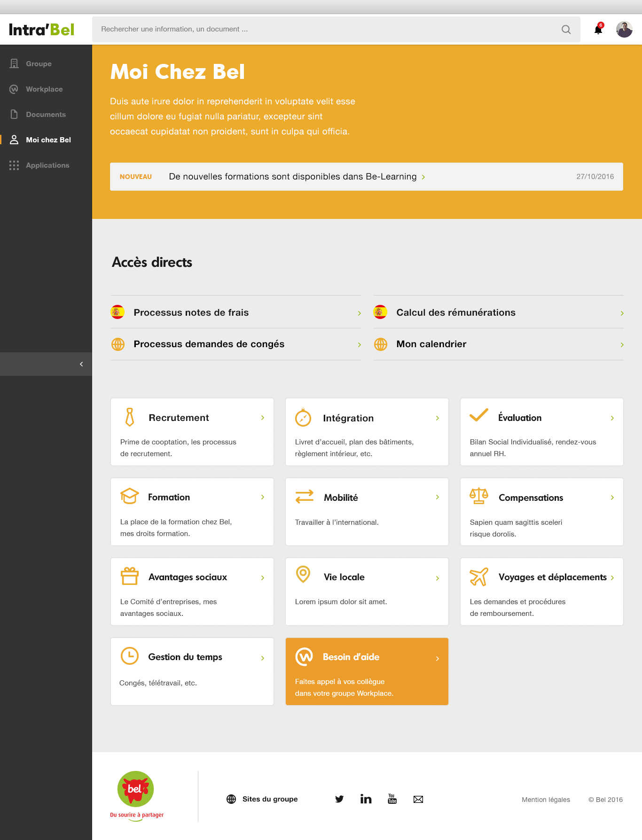The width and height of the screenshot is (642, 840).
Task: Open the notifications bell
Action: (x=598, y=29)
